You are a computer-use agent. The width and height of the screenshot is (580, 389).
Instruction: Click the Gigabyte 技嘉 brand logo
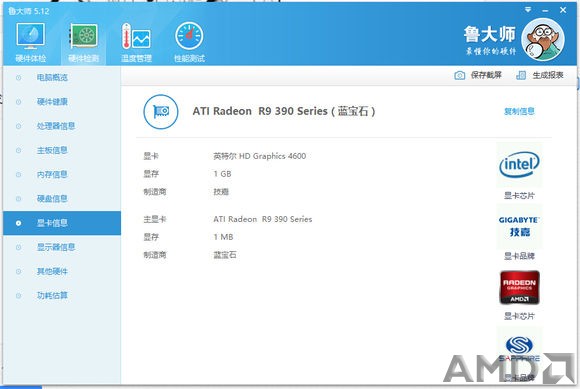[x=519, y=226]
